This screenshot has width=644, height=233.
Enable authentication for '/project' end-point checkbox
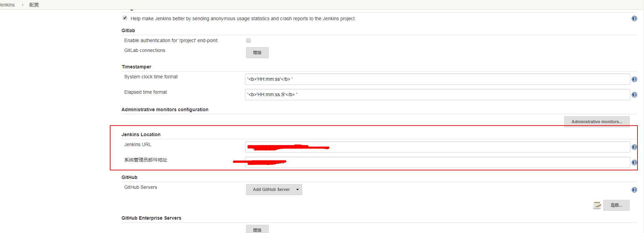pos(248,40)
